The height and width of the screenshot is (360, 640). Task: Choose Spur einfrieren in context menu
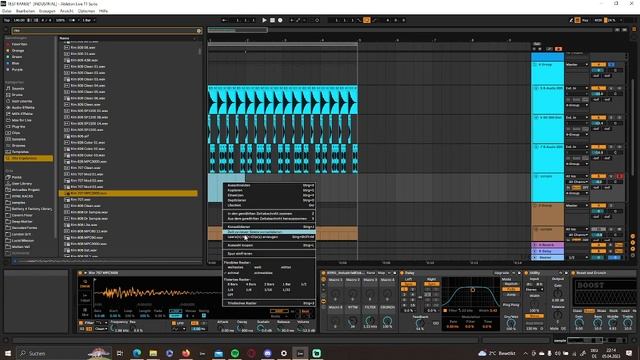[x=269, y=253]
